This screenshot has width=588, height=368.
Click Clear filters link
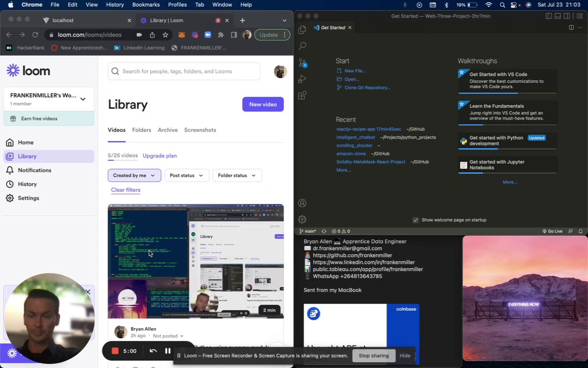point(126,190)
